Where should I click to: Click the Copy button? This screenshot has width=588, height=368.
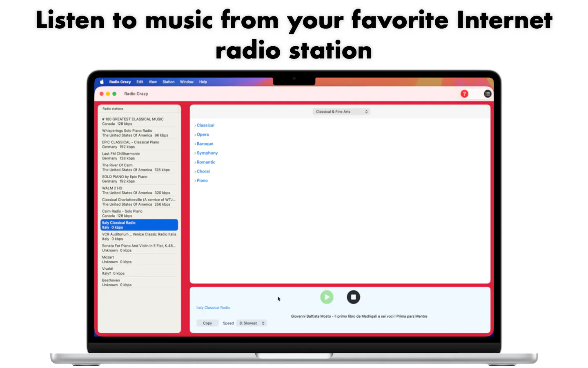pos(207,323)
